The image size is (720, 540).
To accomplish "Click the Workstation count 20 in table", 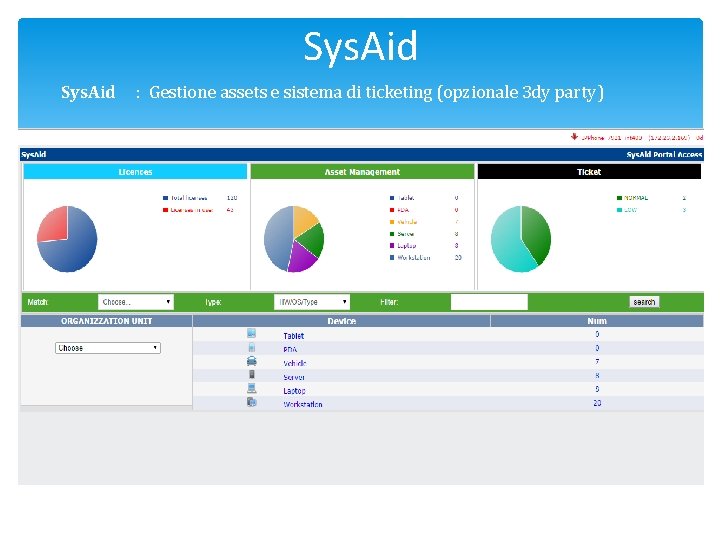I will click(x=597, y=403).
